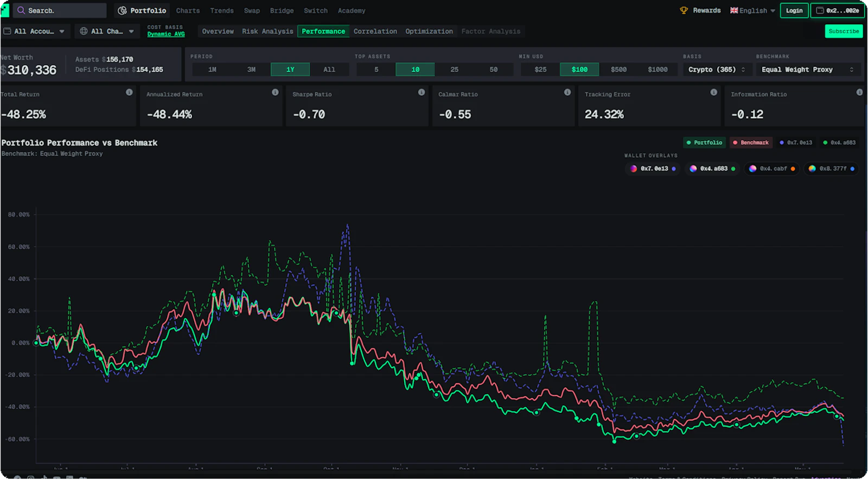Click the 0x7.0e13 wallet avatar icon
The height and width of the screenshot is (480, 868).
point(634,169)
